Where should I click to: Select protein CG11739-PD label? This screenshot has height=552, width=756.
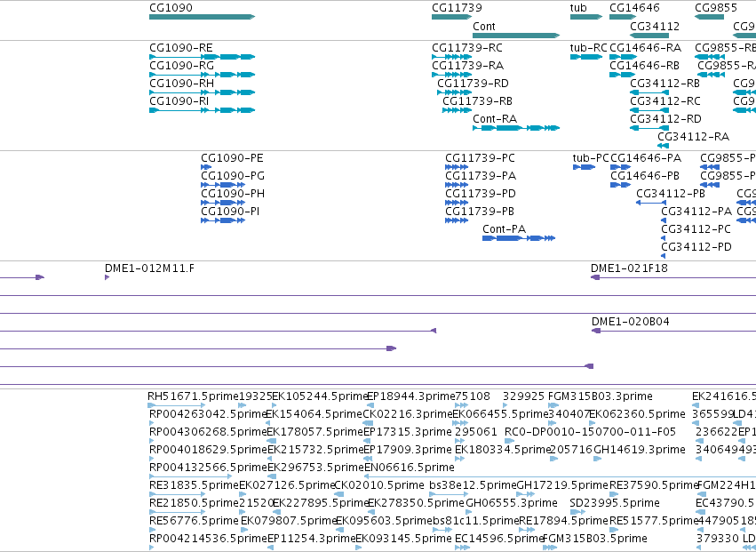coord(481,194)
